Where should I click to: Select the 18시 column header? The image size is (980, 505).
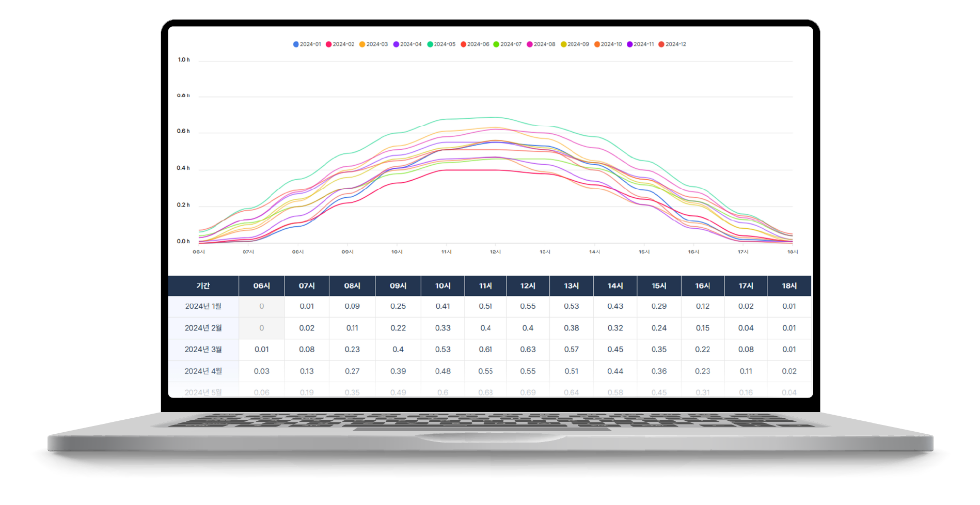pyautogui.click(x=789, y=286)
